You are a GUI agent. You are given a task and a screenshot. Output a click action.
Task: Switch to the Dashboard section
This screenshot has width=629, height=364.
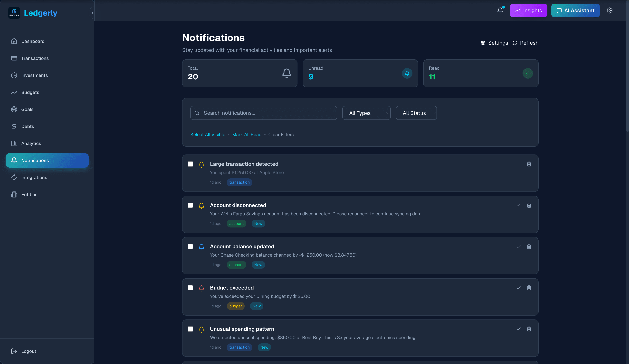point(33,41)
